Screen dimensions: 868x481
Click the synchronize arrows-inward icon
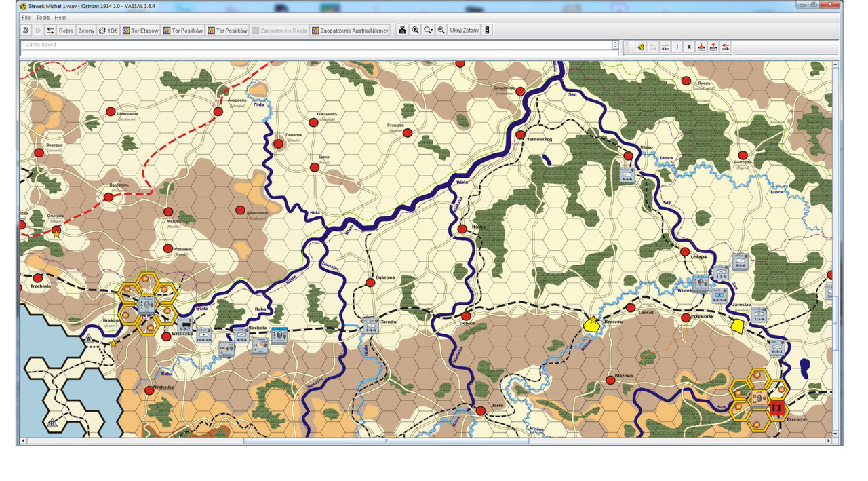[665, 47]
